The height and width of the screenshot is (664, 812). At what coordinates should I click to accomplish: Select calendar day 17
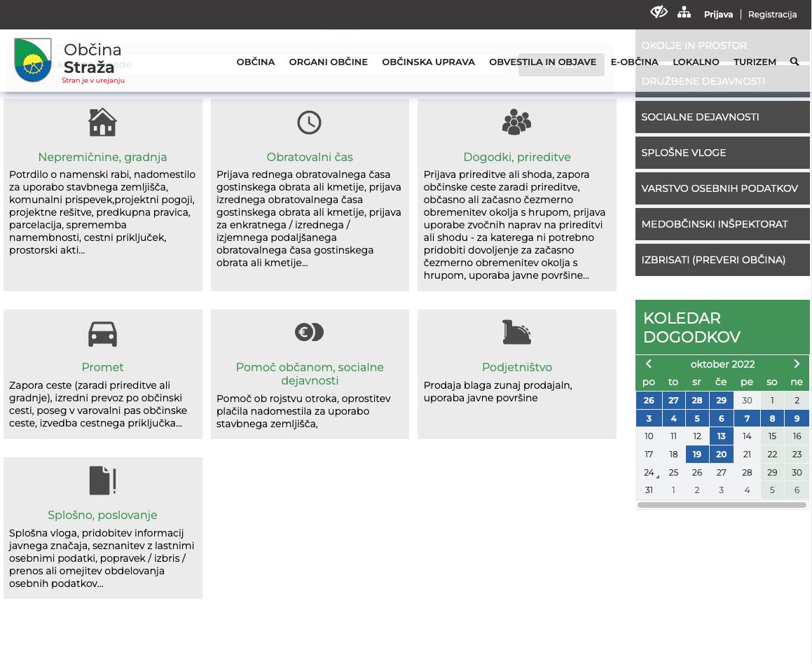[x=649, y=455]
